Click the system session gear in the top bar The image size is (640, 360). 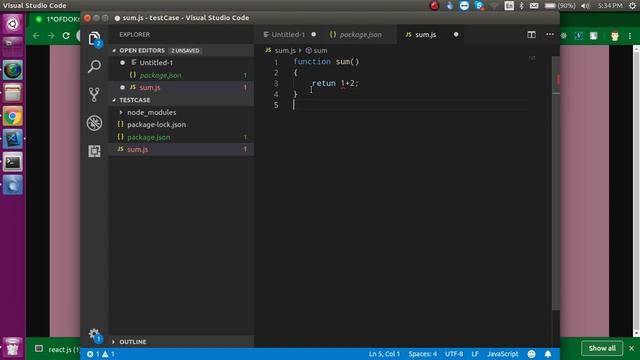pyautogui.click(x=633, y=6)
